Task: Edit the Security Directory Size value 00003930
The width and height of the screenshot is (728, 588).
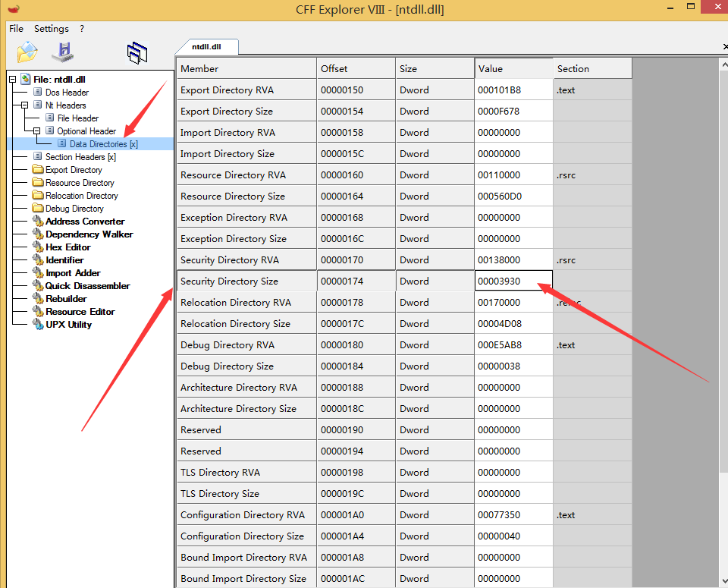Action: 513,281
